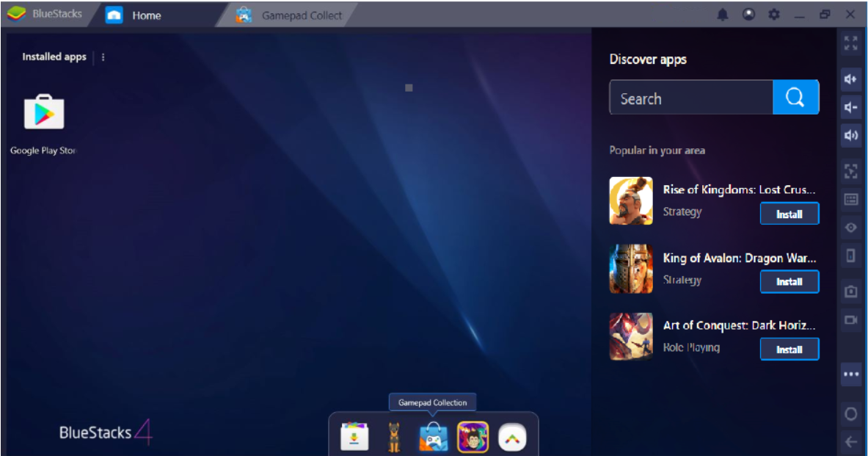The height and width of the screenshot is (456, 868).
Task: Click the phone device icon in sidebar
Action: (x=851, y=256)
